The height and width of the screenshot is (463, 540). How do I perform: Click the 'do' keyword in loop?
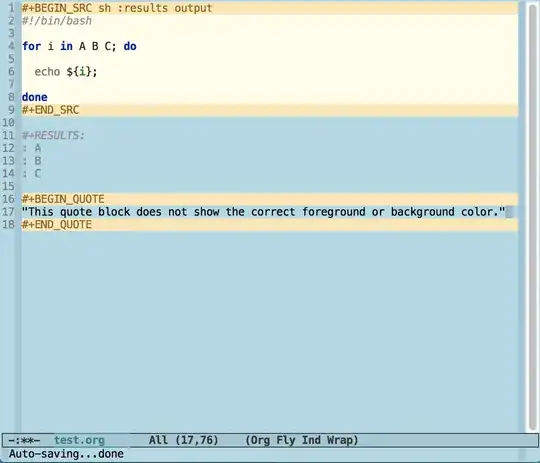click(130, 46)
